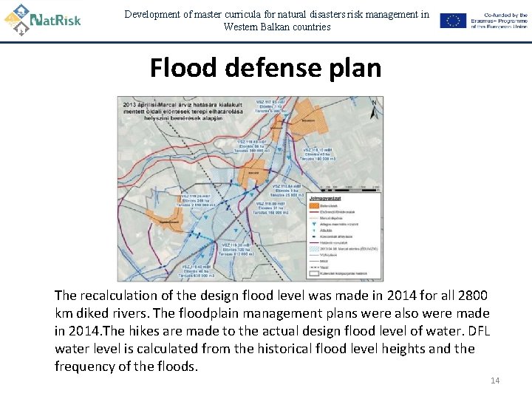Click the line 'water level is calculated from the historical'
The image size is (532, 399).
(265, 349)
